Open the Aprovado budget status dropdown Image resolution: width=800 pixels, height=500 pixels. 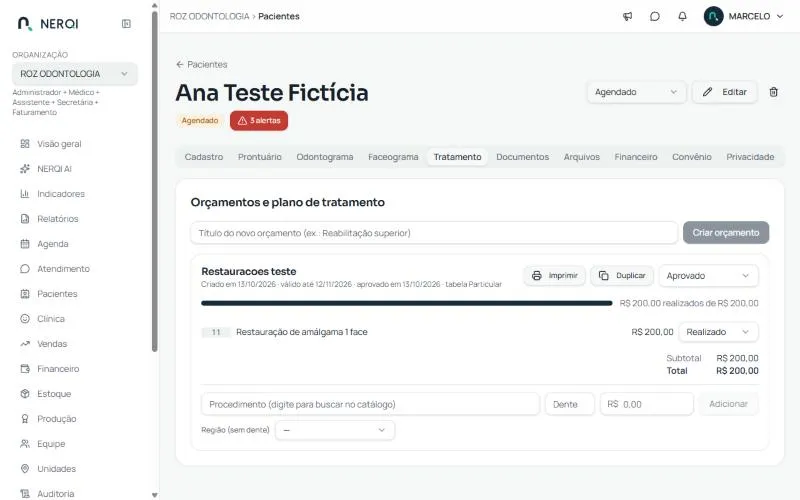pos(708,276)
